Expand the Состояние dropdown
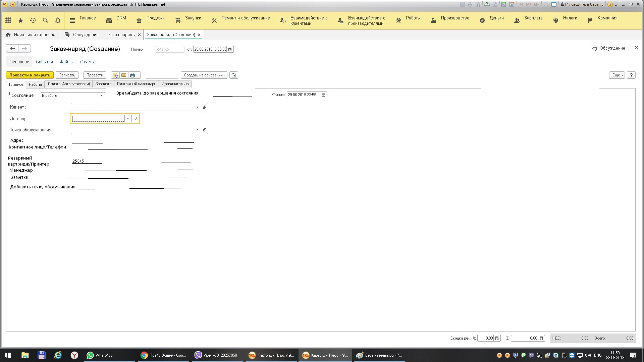The height and width of the screenshot is (362, 644). [101, 96]
